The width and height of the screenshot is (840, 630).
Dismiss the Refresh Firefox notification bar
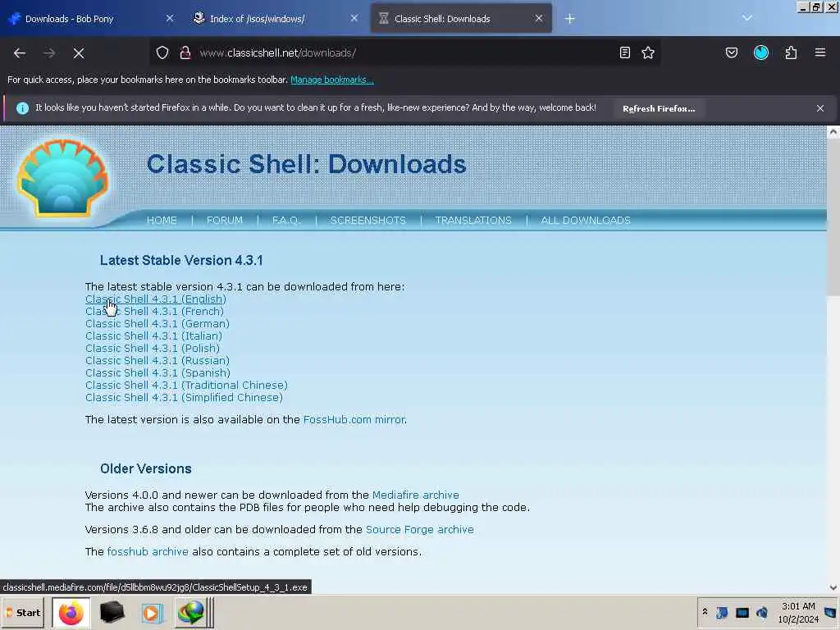[x=820, y=108]
